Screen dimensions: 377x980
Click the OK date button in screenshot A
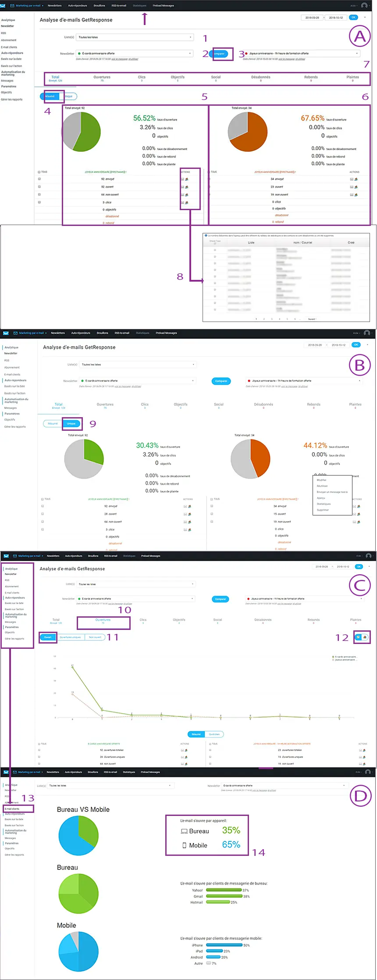click(x=353, y=18)
